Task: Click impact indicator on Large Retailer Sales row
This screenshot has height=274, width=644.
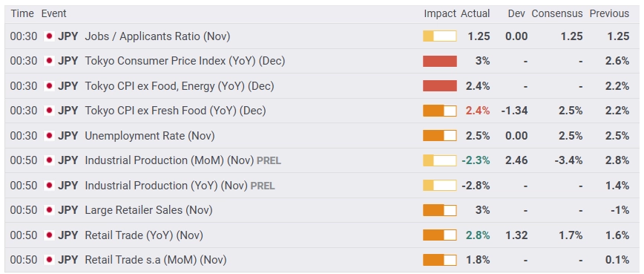Action: click(439, 210)
